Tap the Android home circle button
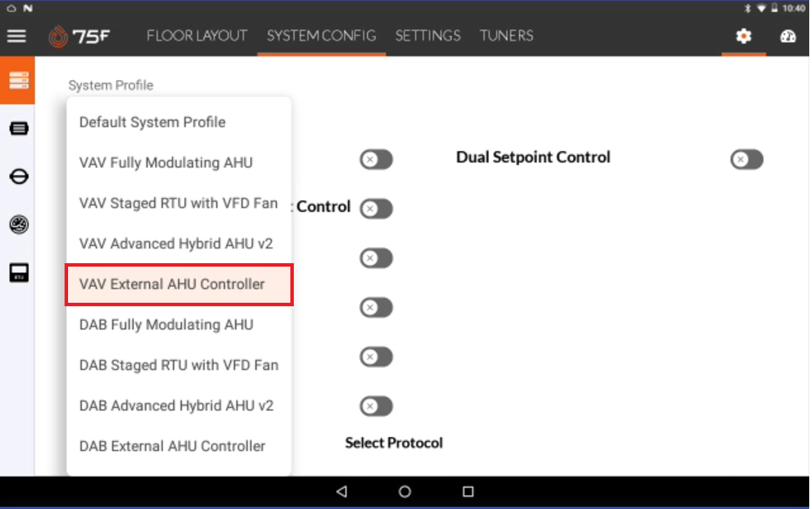 tap(405, 492)
